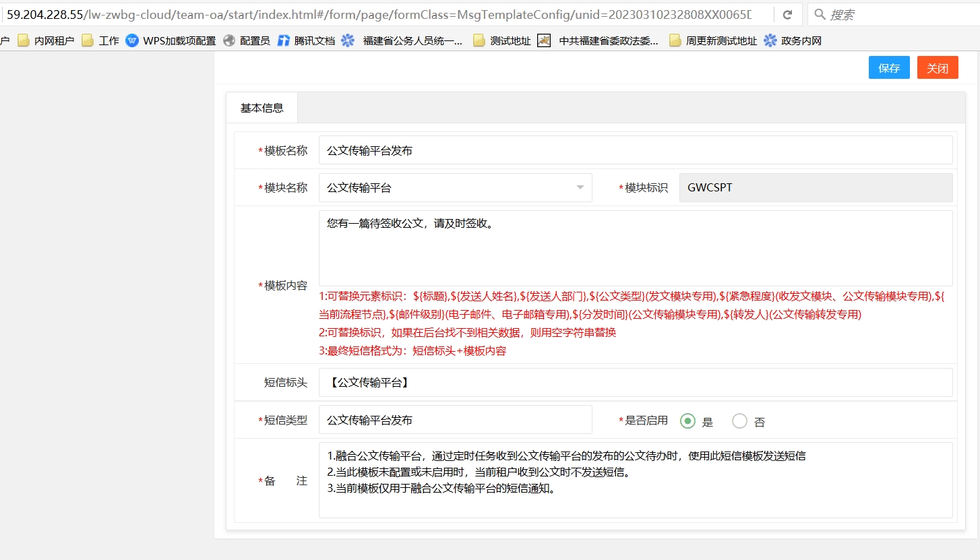Open the 政务内网 bookmark
Viewport: 980px width, 560px height.
(793, 40)
